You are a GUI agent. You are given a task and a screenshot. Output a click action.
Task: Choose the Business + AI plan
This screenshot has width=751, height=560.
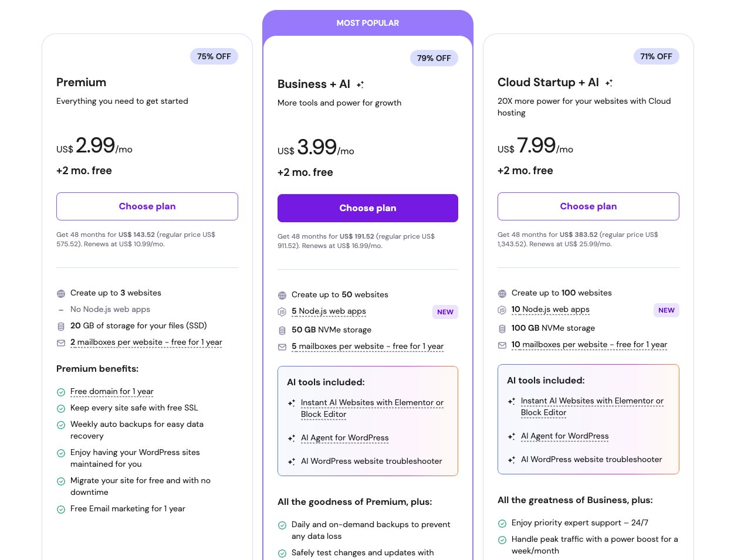[368, 208]
